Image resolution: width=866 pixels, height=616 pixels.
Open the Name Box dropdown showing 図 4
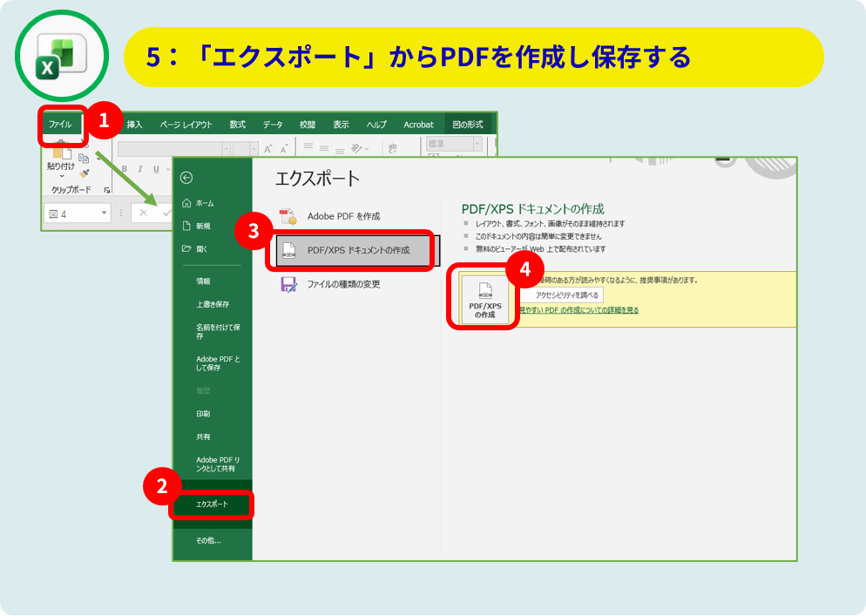(x=105, y=213)
